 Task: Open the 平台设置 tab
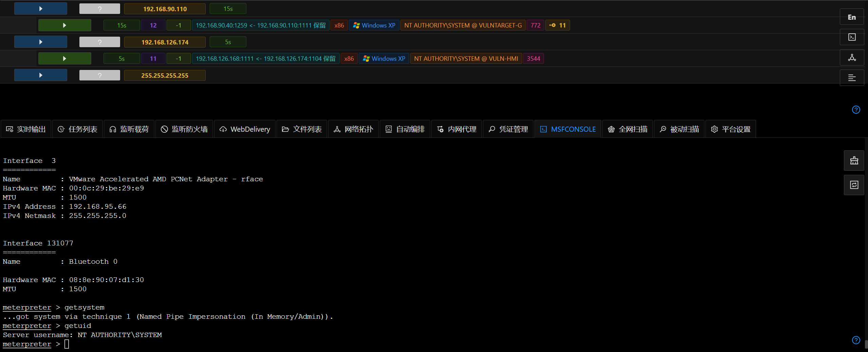pyautogui.click(x=731, y=129)
